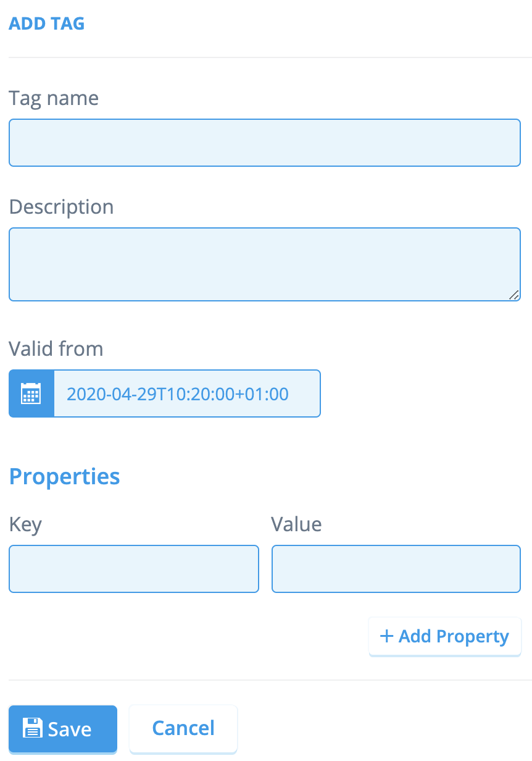532x761 pixels.
Task: Click the divider line above Save button
Action: pos(266,680)
